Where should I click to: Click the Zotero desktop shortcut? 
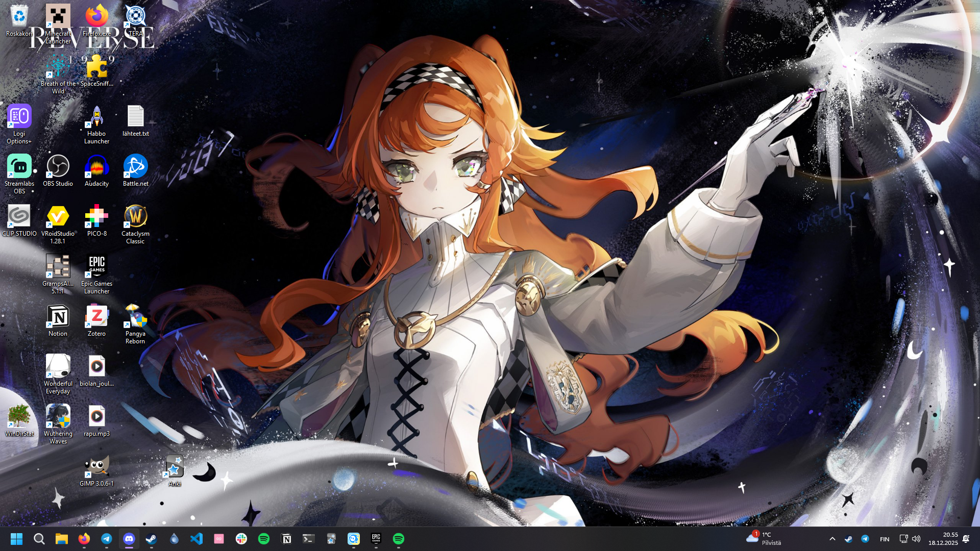pyautogui.click(x=96, y=320)
